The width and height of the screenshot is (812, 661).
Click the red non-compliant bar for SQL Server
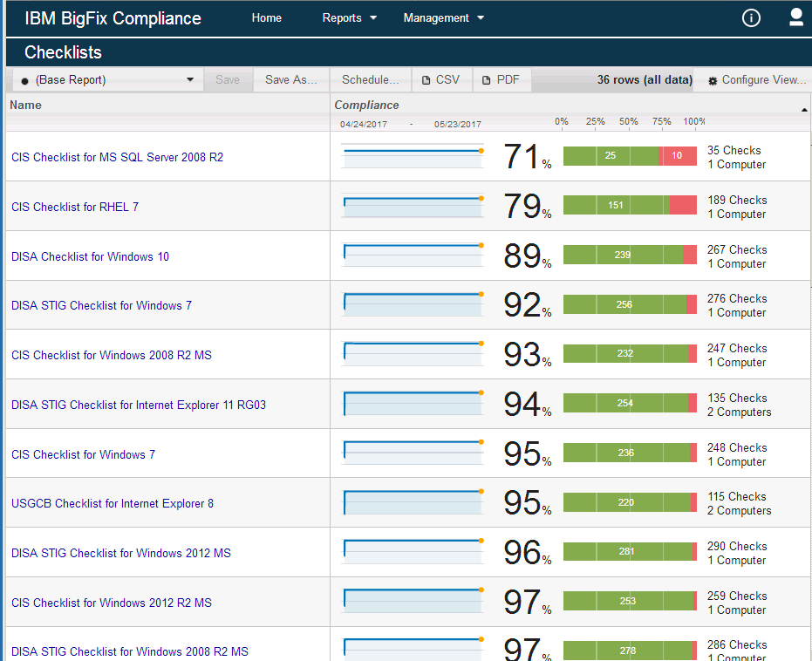(x=678, y=156)
